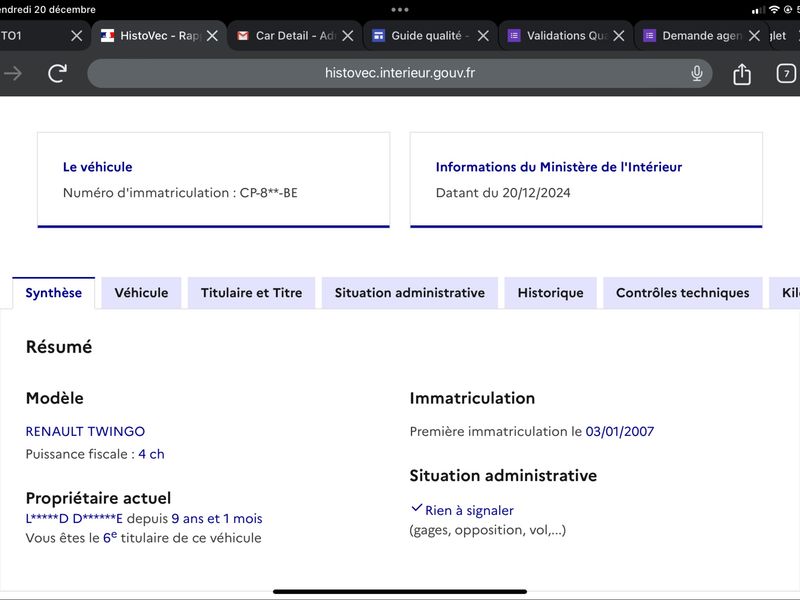Switch to the Demande agen browser tab
The height and width of the screenshot is (600, 800).
tap(701, 36)
